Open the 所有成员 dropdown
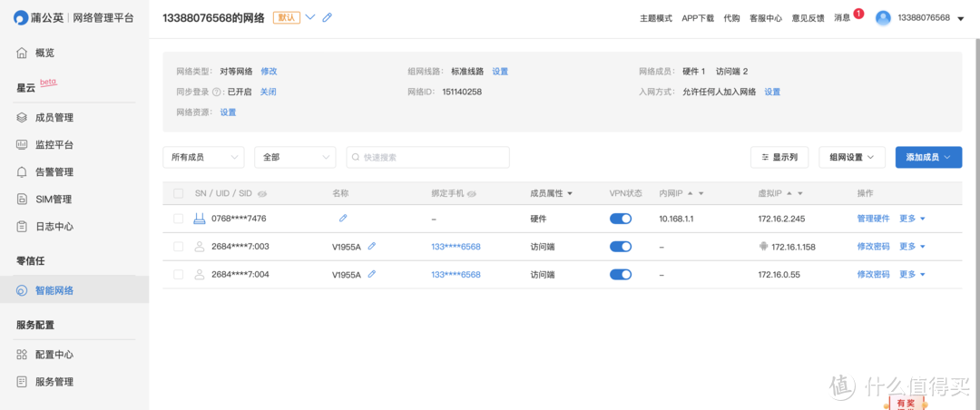This screenshot has width=980, height=410. [x=203, y=158]
